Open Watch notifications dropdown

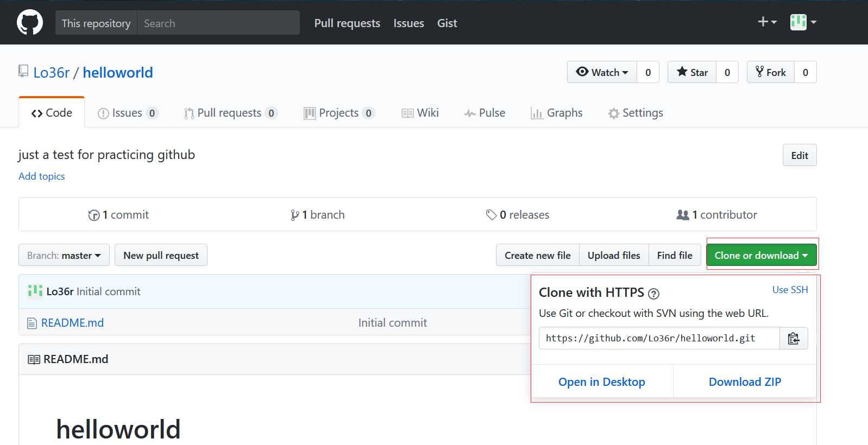pos(602,72)
